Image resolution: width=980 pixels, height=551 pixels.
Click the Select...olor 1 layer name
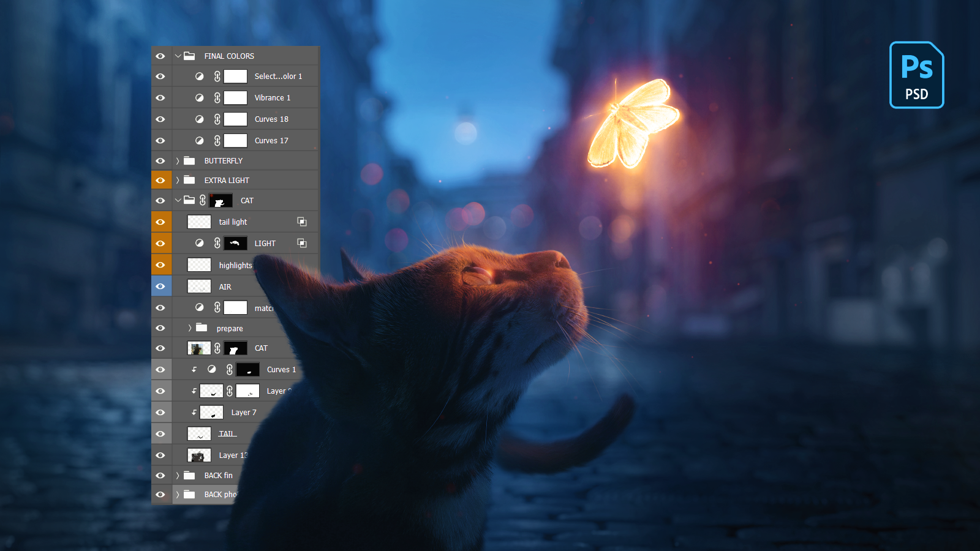click(x=278, y=77)
